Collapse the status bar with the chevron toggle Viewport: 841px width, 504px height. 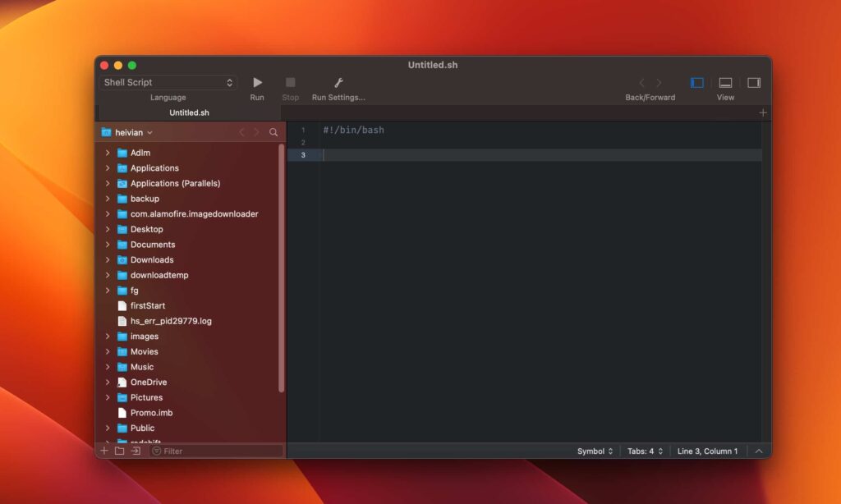[x=759, y=450]
